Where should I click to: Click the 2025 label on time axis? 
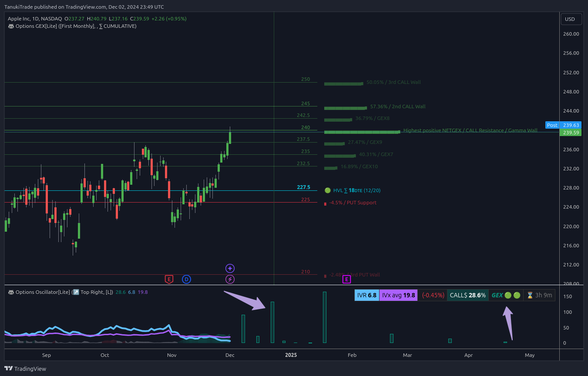click(291, 355)
